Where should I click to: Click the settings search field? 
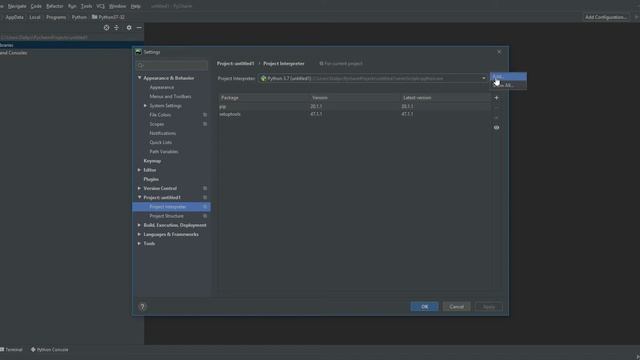(x=172, y=65)
